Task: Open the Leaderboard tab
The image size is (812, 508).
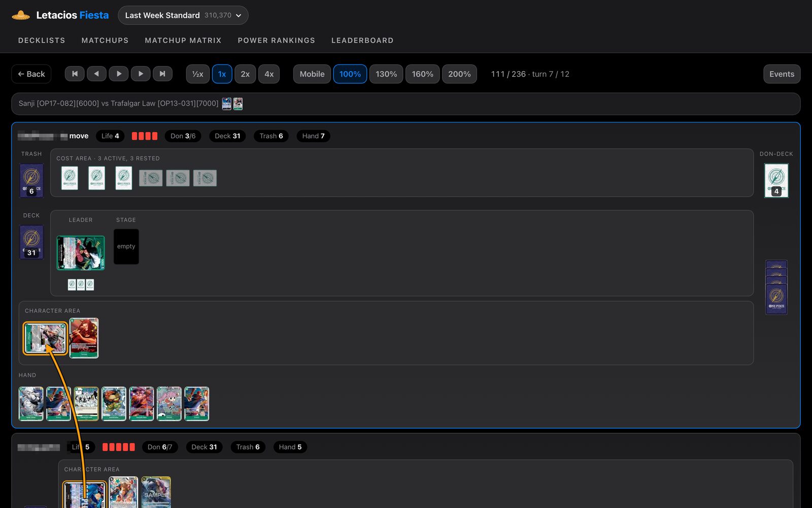Action: point(362,40)
